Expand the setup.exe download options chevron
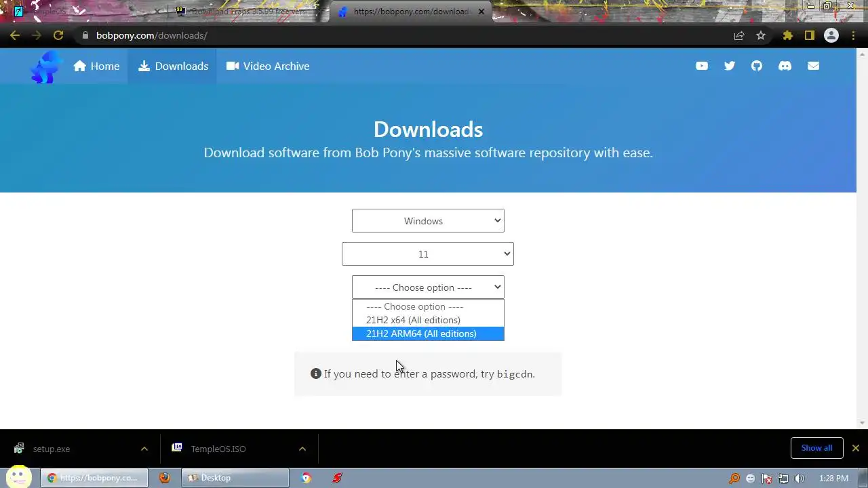Image resolution: width=868 pixels, height=488 pixels. [144, 449]
